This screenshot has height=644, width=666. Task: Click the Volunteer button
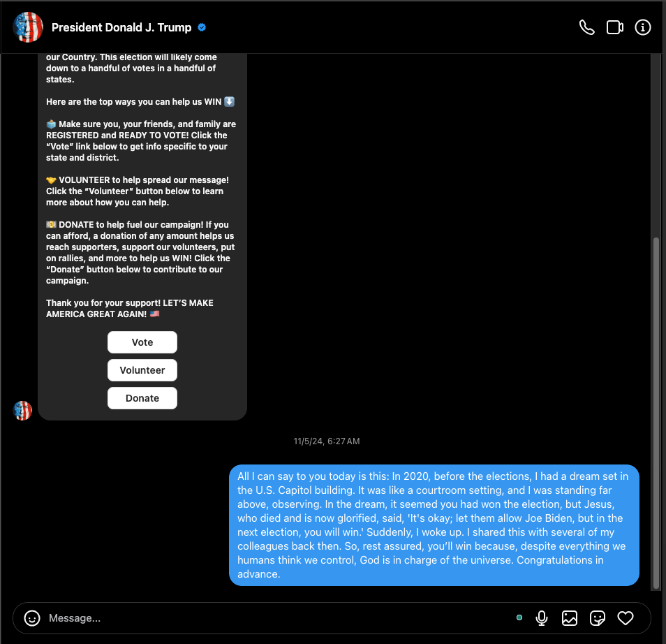tap(142, 370)
